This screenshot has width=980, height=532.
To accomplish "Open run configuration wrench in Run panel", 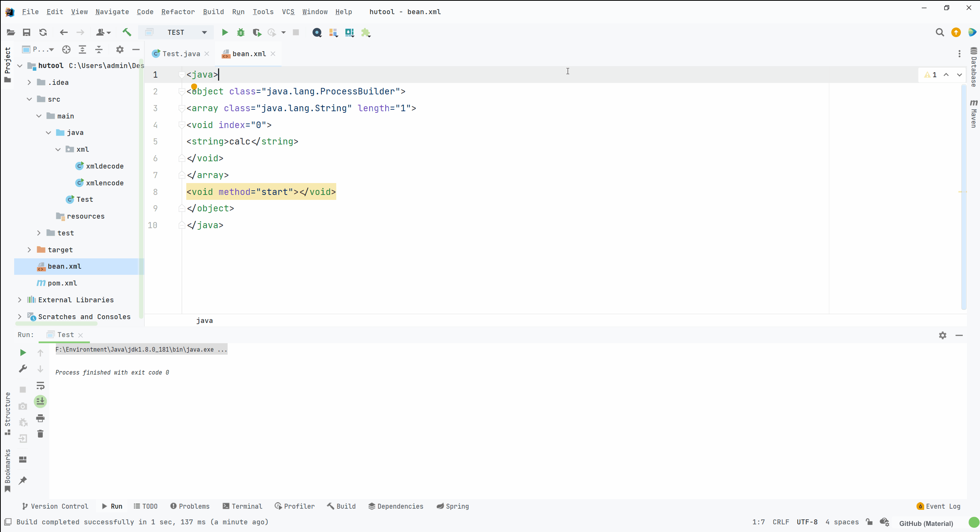I will [x=23, y=369].
